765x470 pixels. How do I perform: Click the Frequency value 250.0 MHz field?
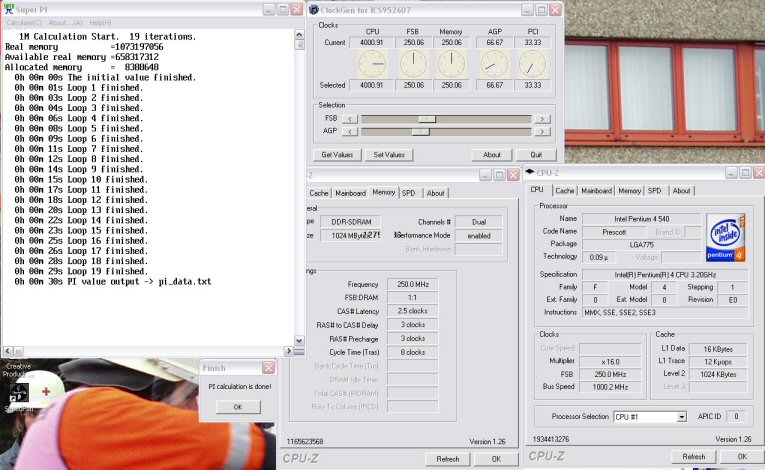[x=413, y=284]
